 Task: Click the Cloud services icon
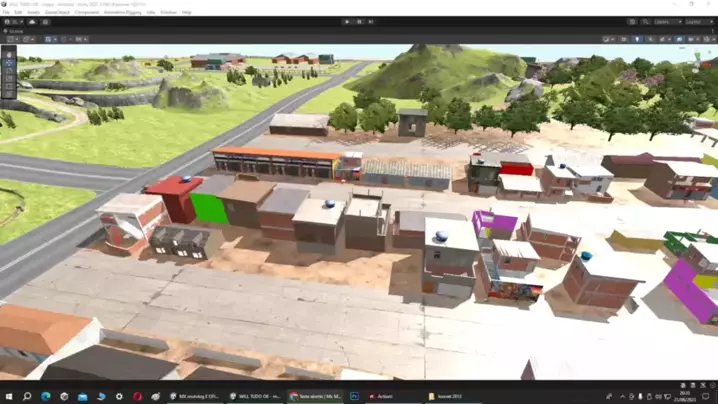coord(32,21)
